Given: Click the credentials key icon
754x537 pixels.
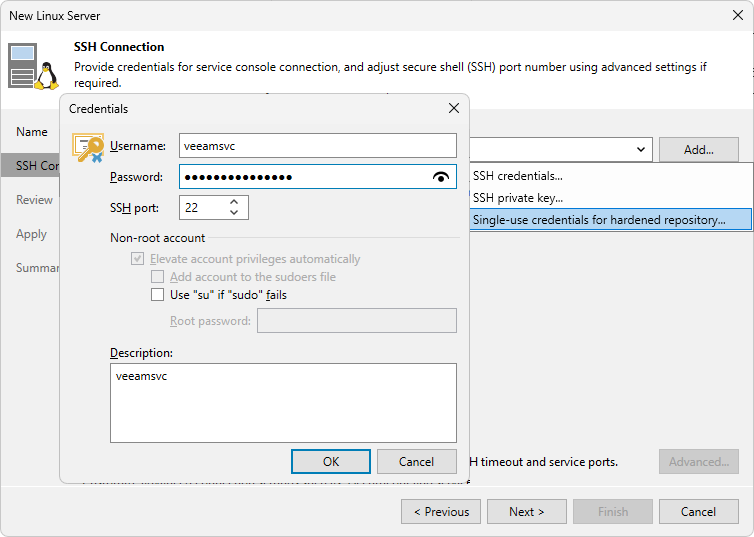Looking at the screenshot, I should coord(88,147).
